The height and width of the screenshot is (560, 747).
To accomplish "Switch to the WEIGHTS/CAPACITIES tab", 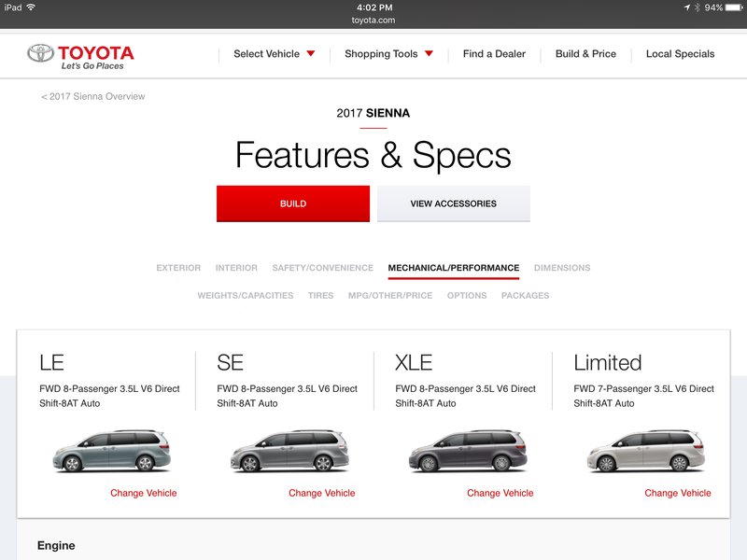I will pos(246,295).
